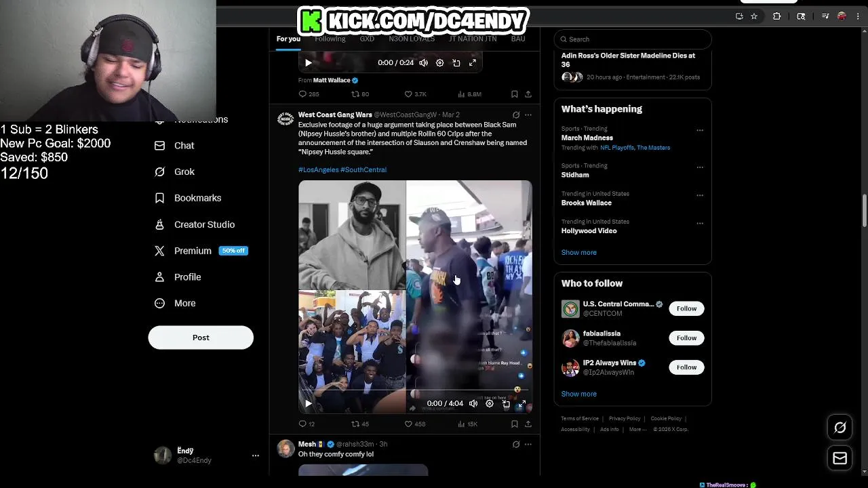Follow IP2 Always Wins
868x488 pixels.
point(686,367)
